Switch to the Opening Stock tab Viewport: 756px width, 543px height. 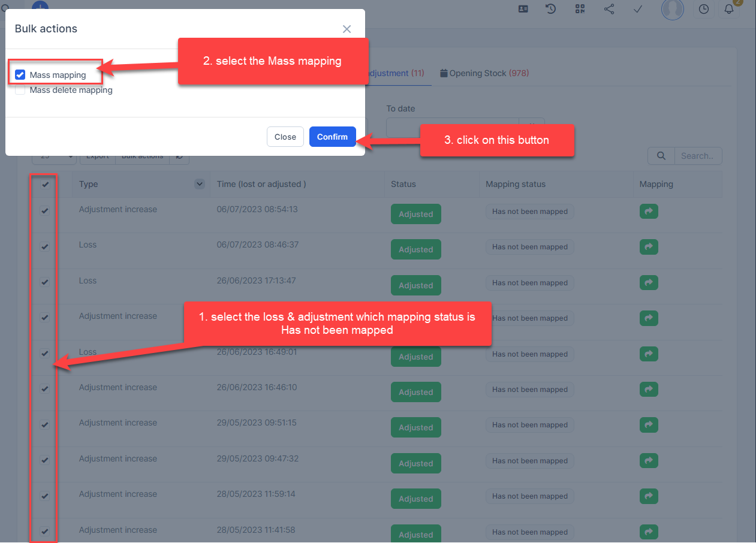[484, 73]
